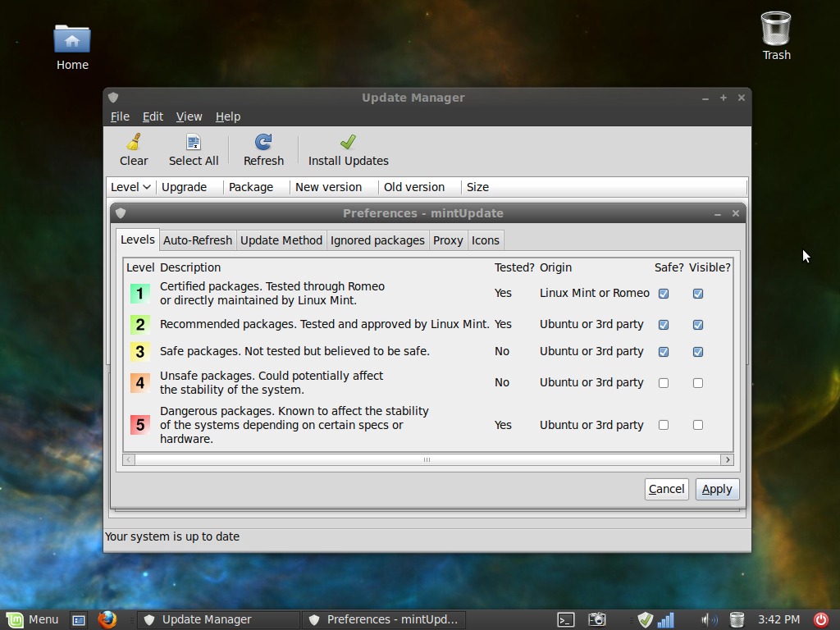Select the yellow level 3 icon
This screenshot has height=630, width=840.
pyautogui.click(x=139, y=351)
